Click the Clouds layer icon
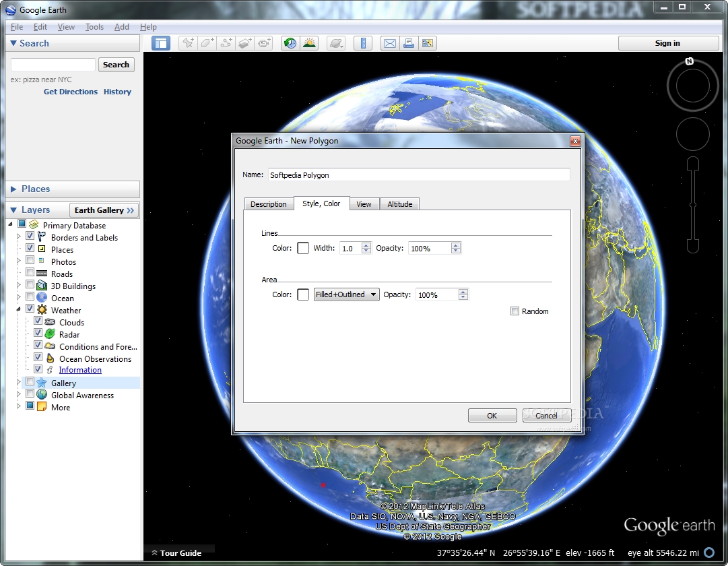 coord(50,321)
